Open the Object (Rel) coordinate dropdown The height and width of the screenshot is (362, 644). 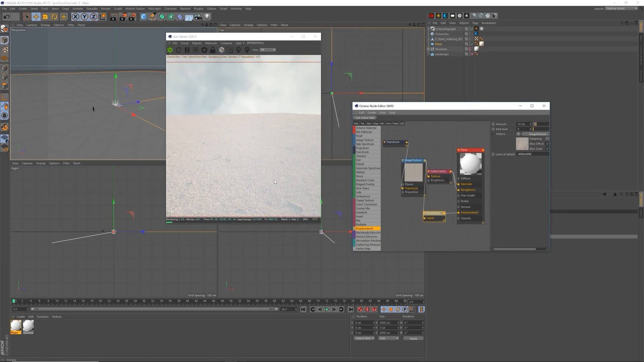click(x=365, y=338)
